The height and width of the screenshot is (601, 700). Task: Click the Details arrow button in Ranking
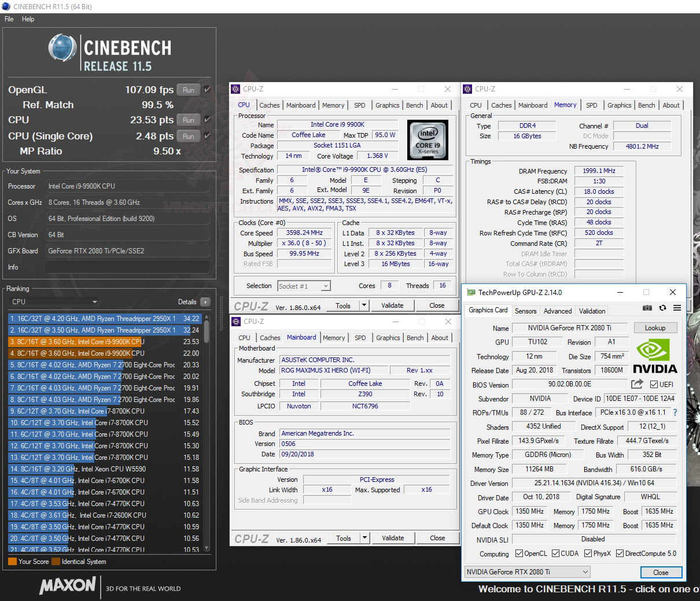pyautogui.click(x=205, y=301)
